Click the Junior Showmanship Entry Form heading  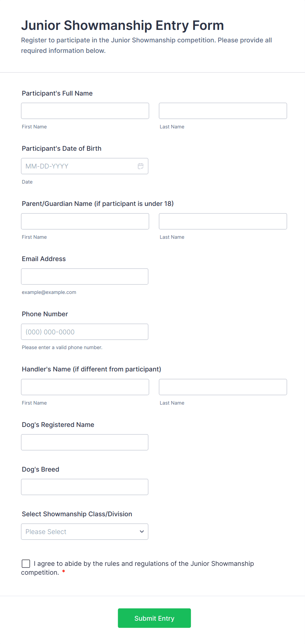tap(122, 25)
